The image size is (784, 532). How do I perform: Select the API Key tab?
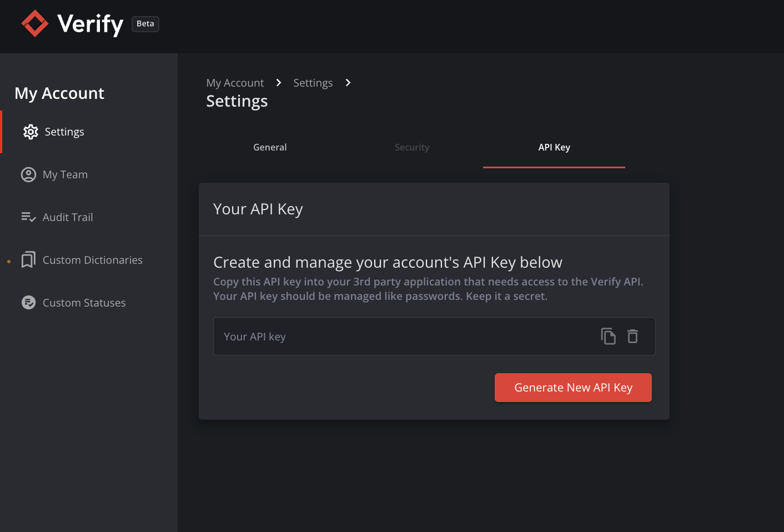[x=554, y=148]
